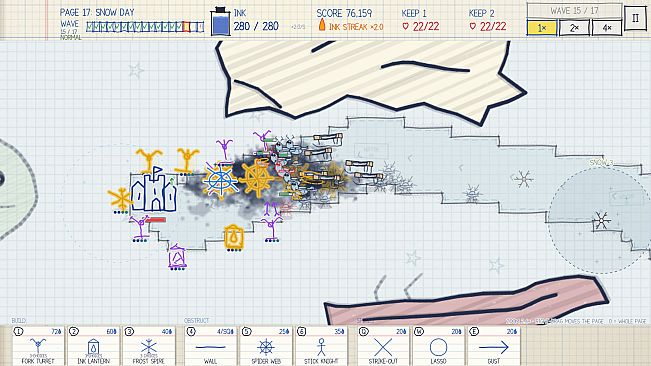The image size is (651, 366).
Task: Select the Frost Spire build card
Action: tap(149, 346)
